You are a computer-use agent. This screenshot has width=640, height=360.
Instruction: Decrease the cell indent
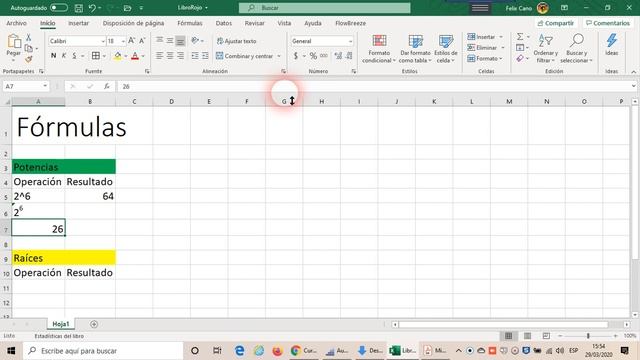pyautogui.click(x=195, y=56)
